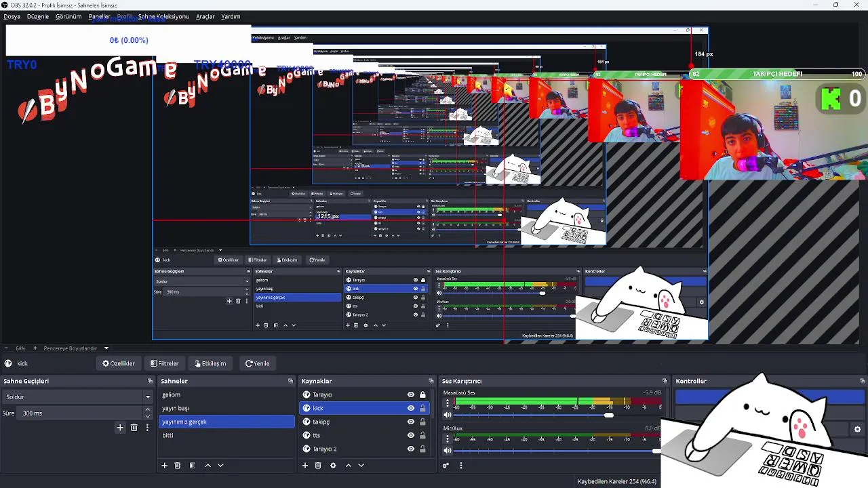This screenshot has height=488, width=868.
Task: Open the Dosya menu
Action: (x=12, y=16)
